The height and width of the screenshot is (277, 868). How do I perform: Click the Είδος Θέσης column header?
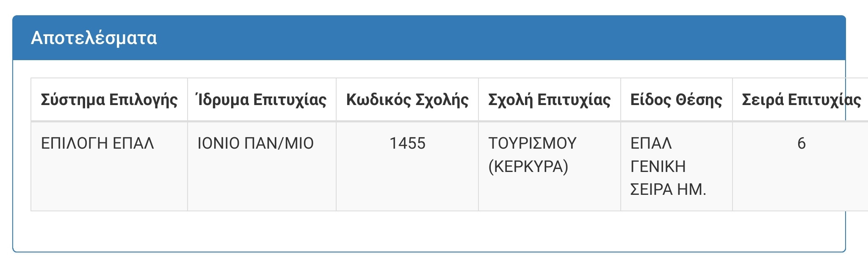point(676,100)
